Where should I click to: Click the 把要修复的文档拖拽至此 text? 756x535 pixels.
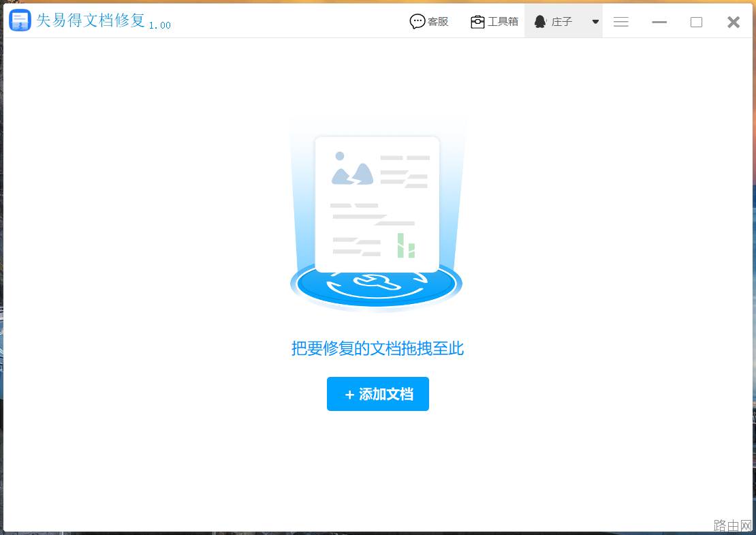pyautogui.click(x=377, y=348)
